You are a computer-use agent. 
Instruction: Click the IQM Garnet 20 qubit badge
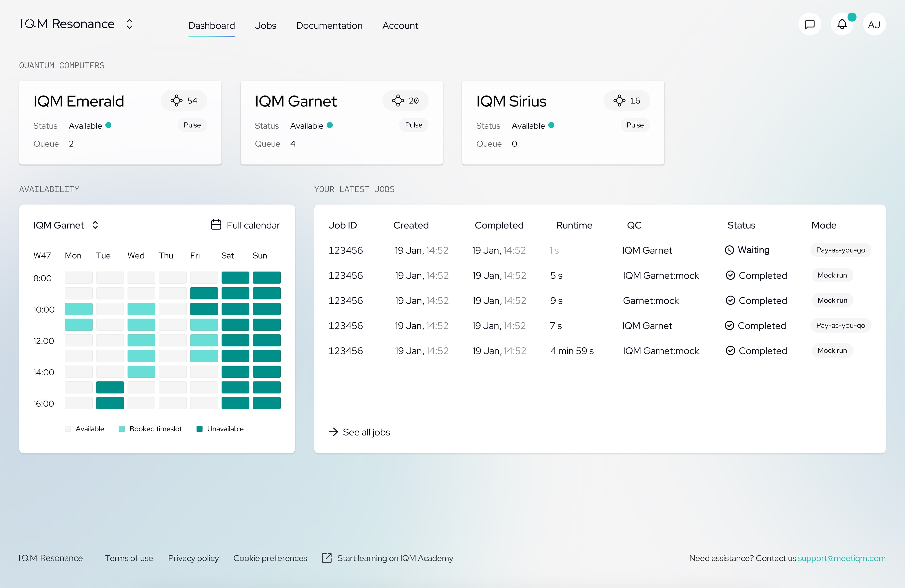(405, 101)
